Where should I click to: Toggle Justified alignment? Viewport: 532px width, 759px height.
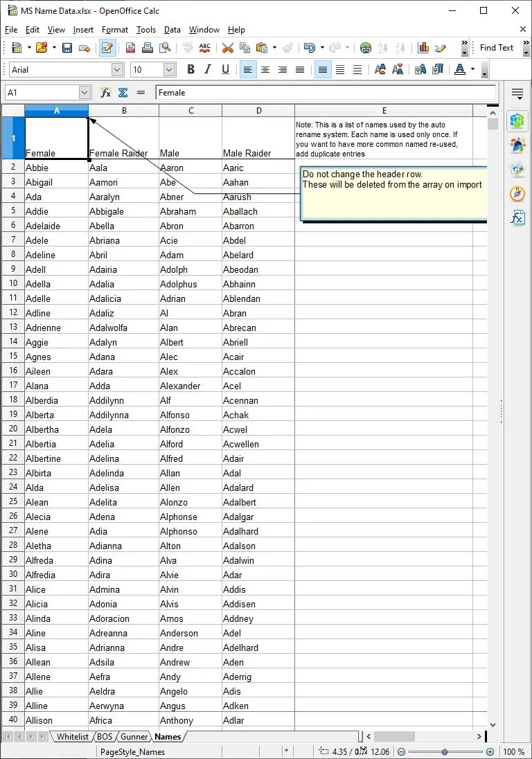coord(300,70)
